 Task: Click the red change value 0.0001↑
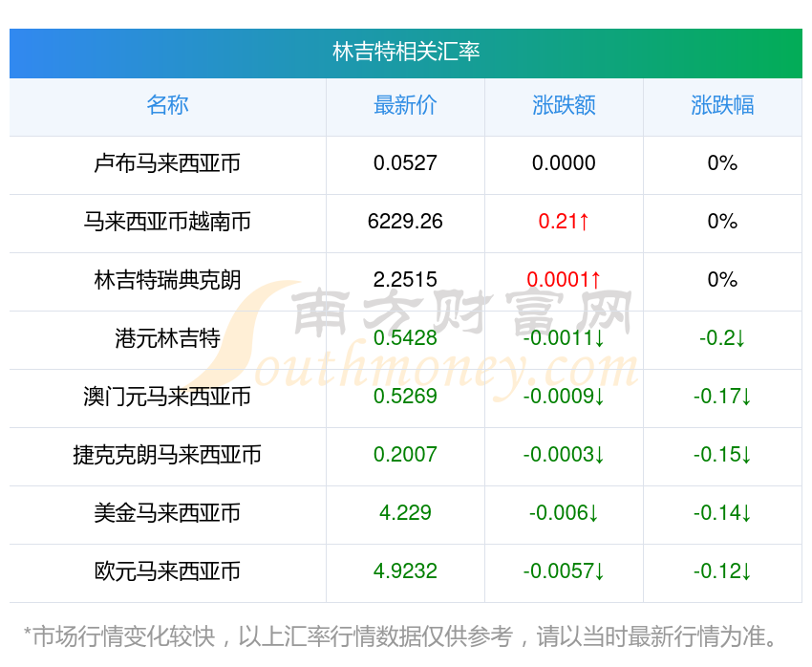[564, 280]
